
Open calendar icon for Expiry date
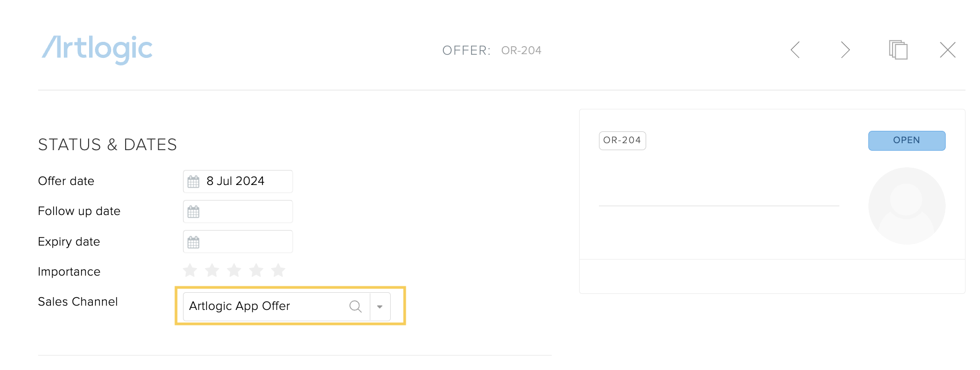(193, 242)
